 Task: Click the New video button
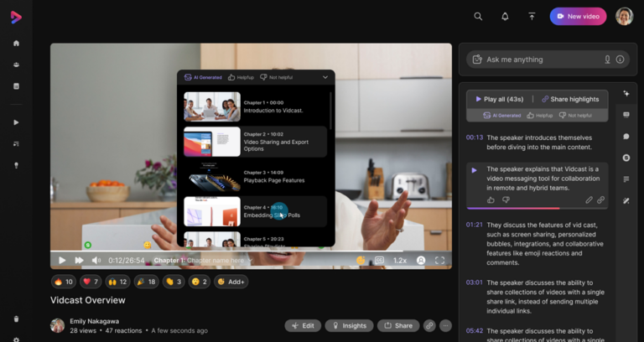578,16
